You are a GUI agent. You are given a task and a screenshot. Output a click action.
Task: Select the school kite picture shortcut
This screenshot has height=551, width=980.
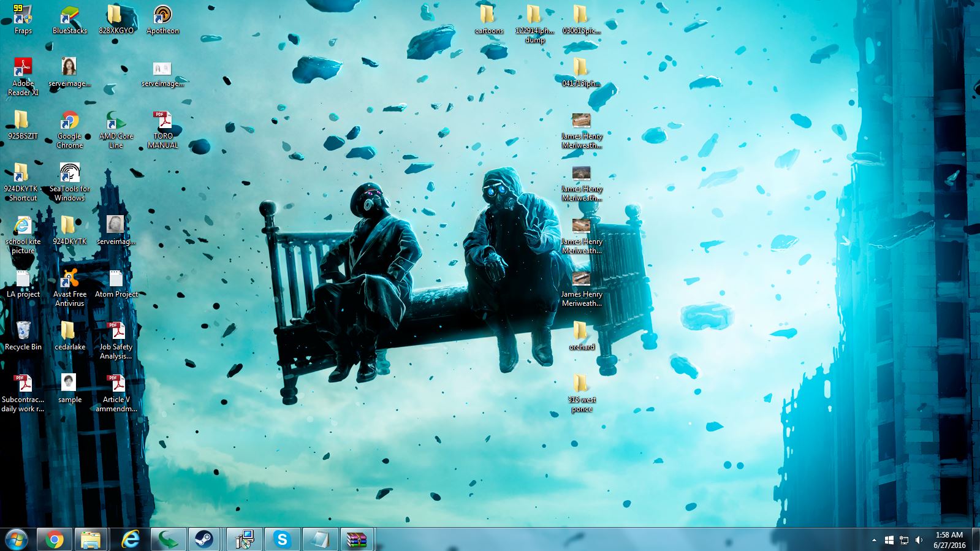click(23, 235)
